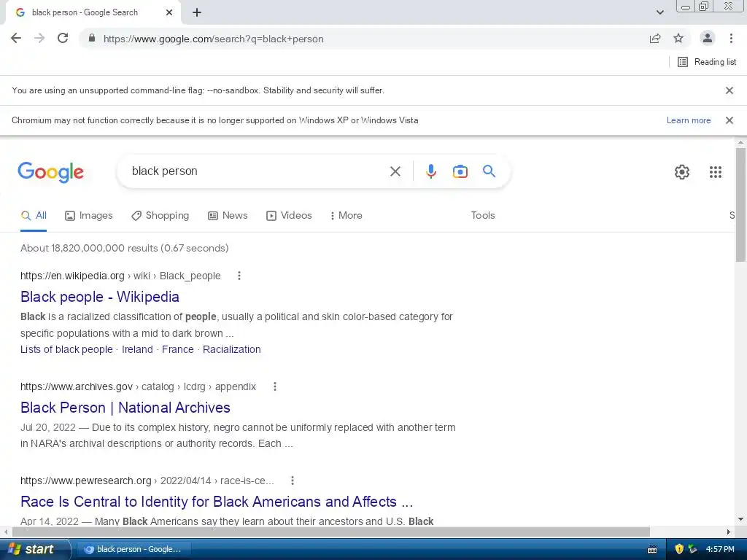This screenshot has height=560, width=747.
Task: Click the network connection tray icon
Action: click(692, 549)
